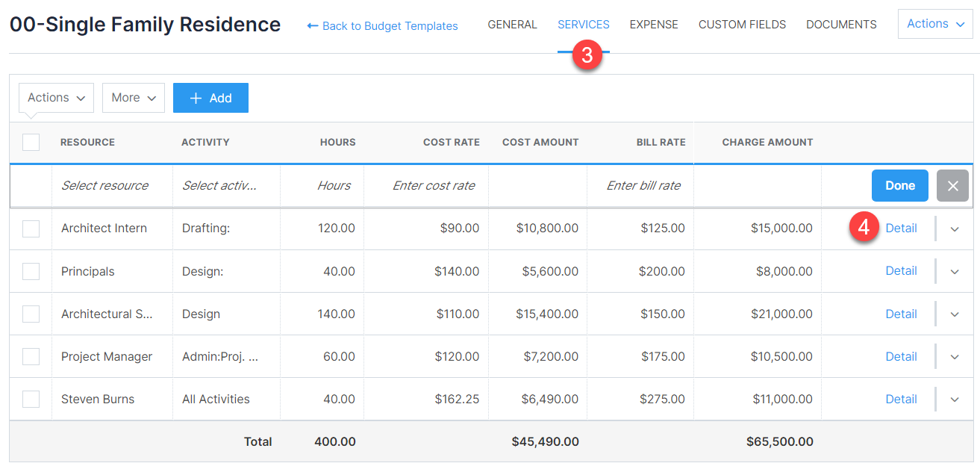Image resolution: width=980 pixels, height=466 pixels.
Task: Open chevron menu for Project Manager row
Action: point(955,357)
